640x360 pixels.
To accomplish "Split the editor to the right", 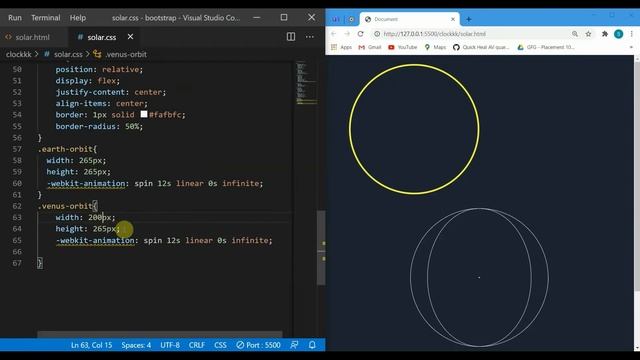I will [x=291, y=37].
